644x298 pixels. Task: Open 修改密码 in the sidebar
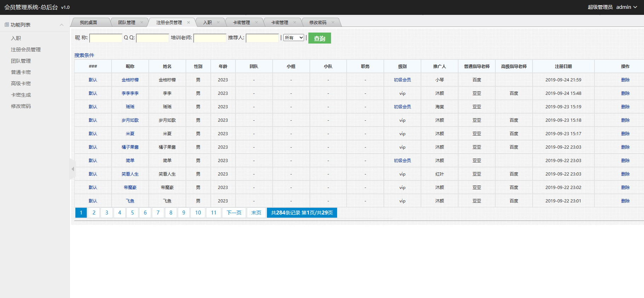pos(21,106)
